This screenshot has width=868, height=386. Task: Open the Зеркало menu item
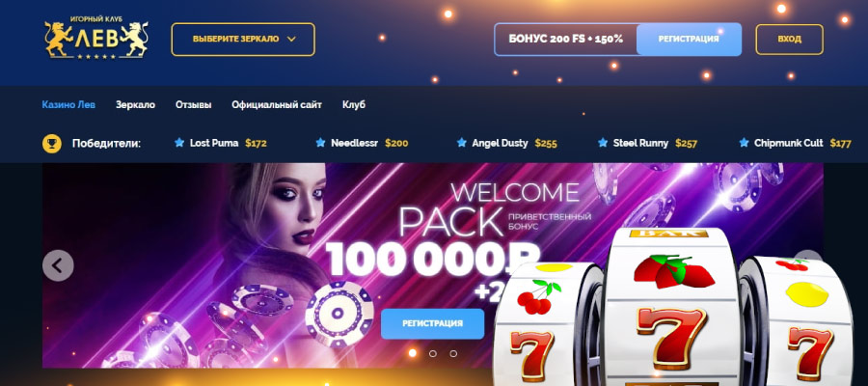136,104
